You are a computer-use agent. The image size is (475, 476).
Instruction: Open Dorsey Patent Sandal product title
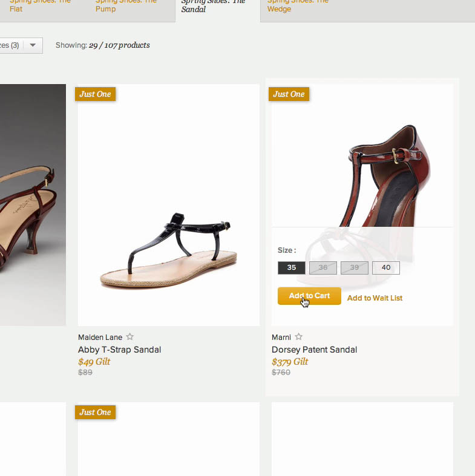tap(314, 350)
